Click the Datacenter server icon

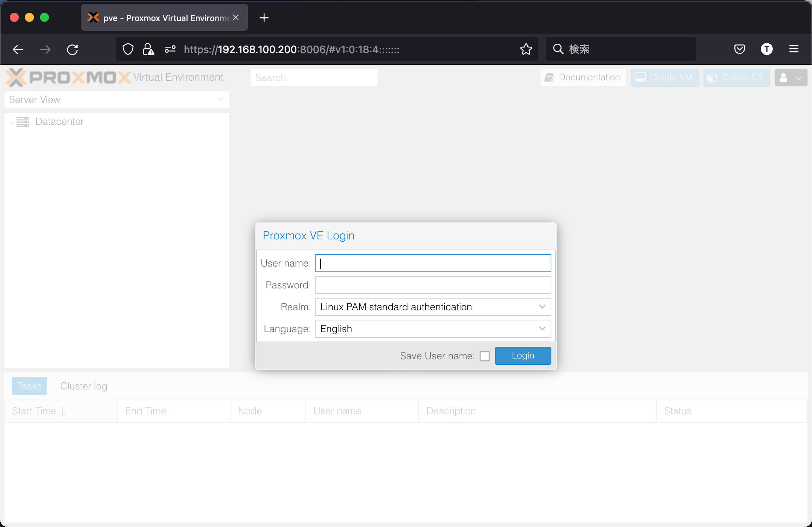tap(23, 122)
